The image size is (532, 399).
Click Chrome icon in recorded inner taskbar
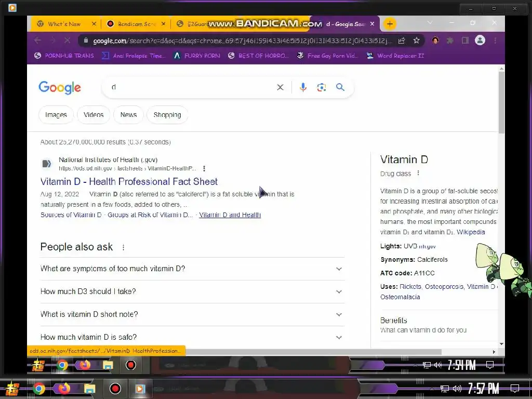pyautogui.click(x=62, y=365)
